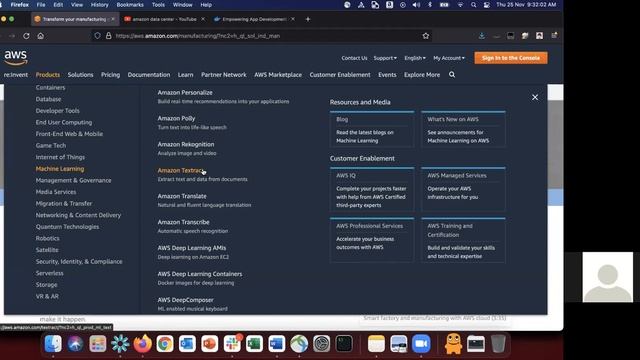The height and width of the screenshot is (360, 640).
Task: Open the Solutions navigation item
Action: tap(80, 75)
